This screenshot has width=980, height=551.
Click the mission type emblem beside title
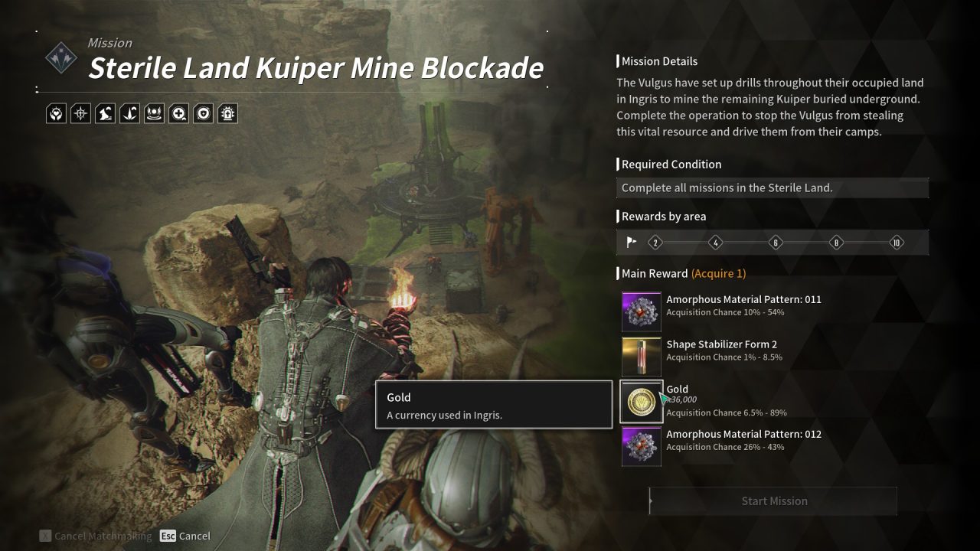click(x=60, y=57)
